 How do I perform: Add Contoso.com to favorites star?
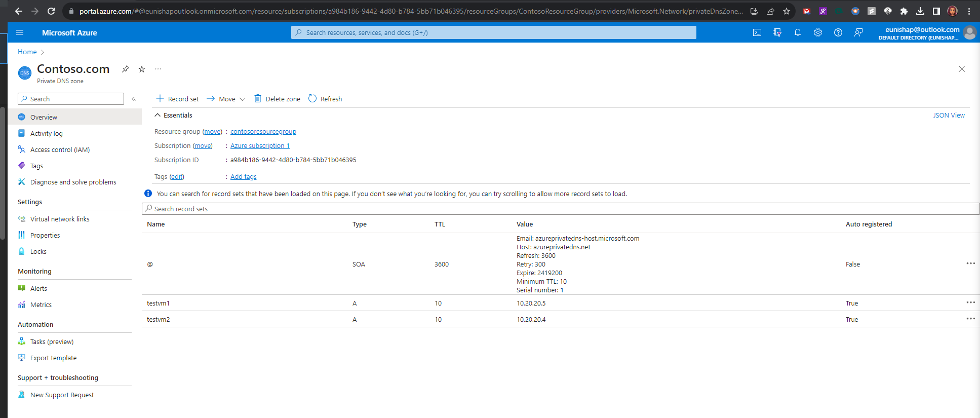tap(142, 69)
